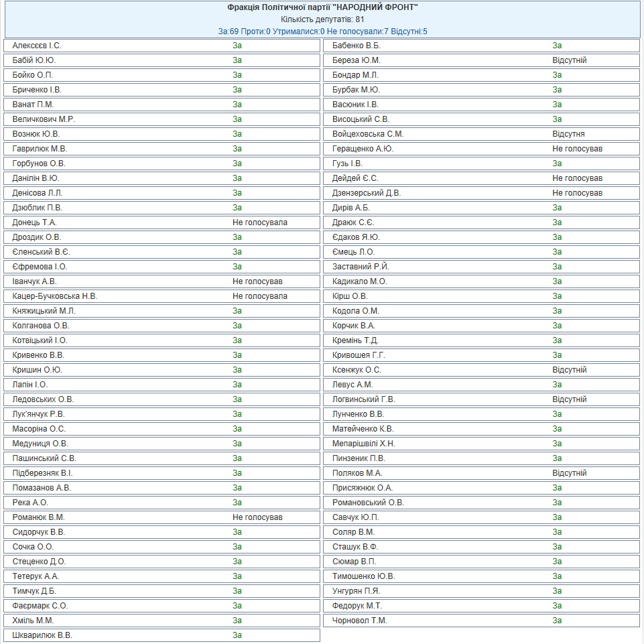This screenshot has width=644, height=644.
Task: Select the Княжицький М.Л. row
Action: [x=162, y=311]
